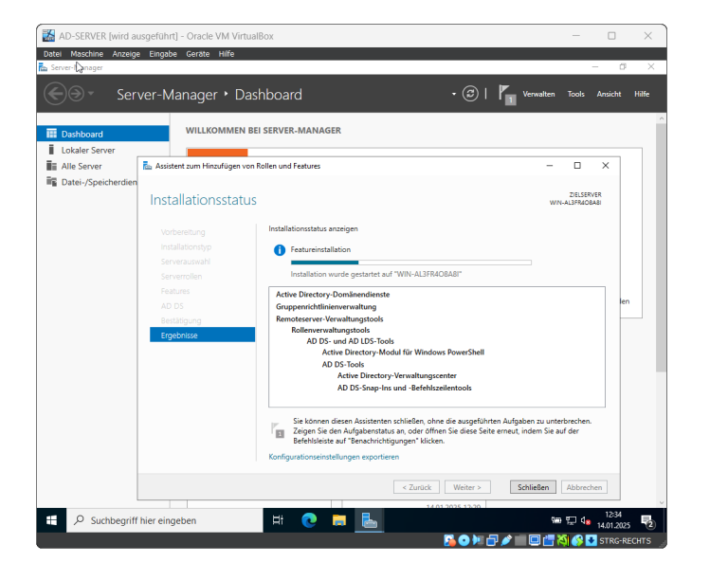728x562 pixels.
Task: Open File Explorer from taskbar
Action: [x=339, y=520]
